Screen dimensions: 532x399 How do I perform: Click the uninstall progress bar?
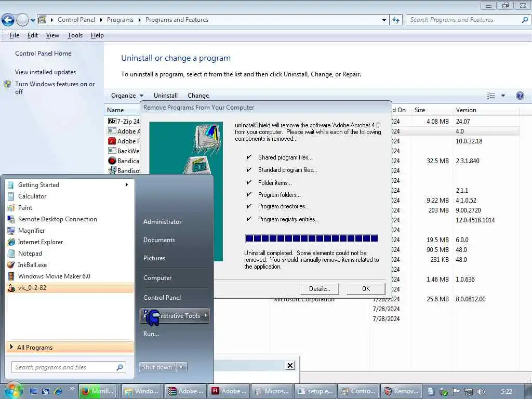pos(312,238)
